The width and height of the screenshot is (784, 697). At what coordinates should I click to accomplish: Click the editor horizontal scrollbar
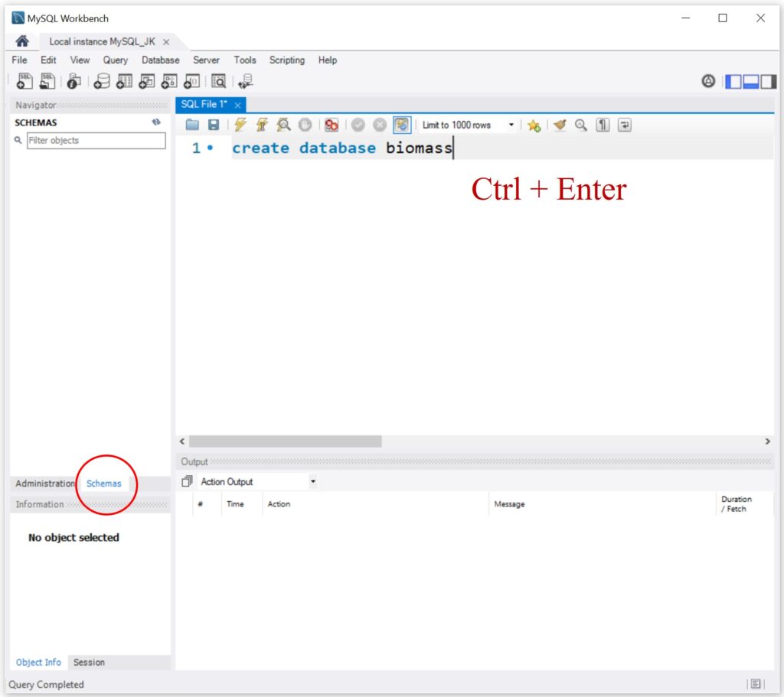pos(285,441)
